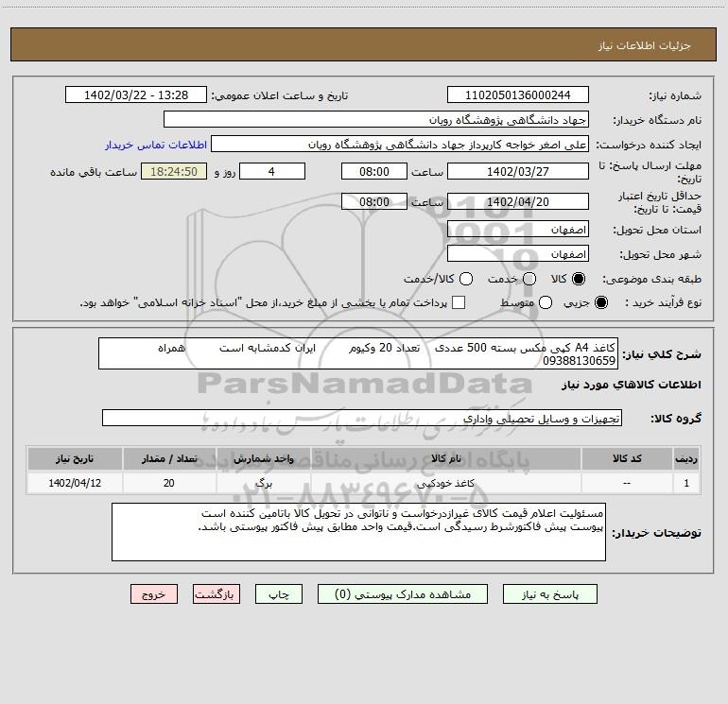Click the تاریخ نیاز column header
This screenshot has height=704, width=728.
point(75,458)
